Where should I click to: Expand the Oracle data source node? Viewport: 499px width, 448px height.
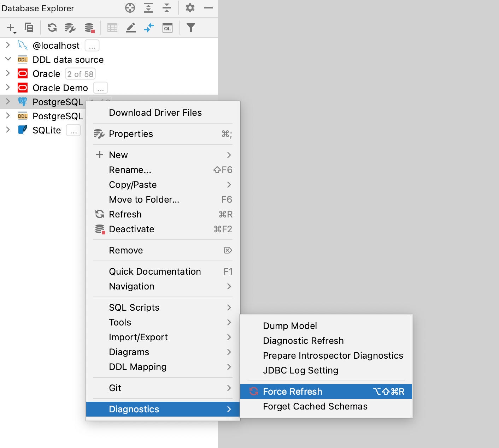[x=8, y=73]
